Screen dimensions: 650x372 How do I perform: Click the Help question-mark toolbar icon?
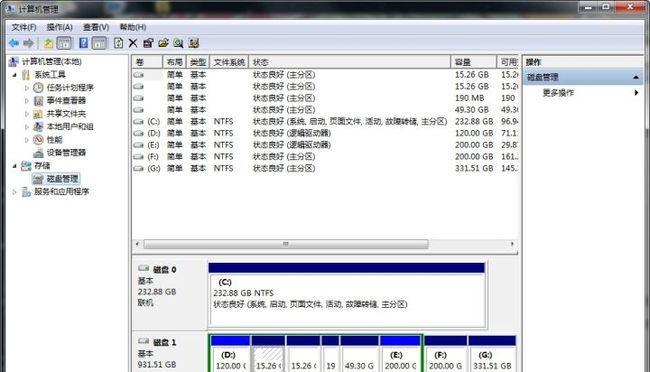coord(83,43)
